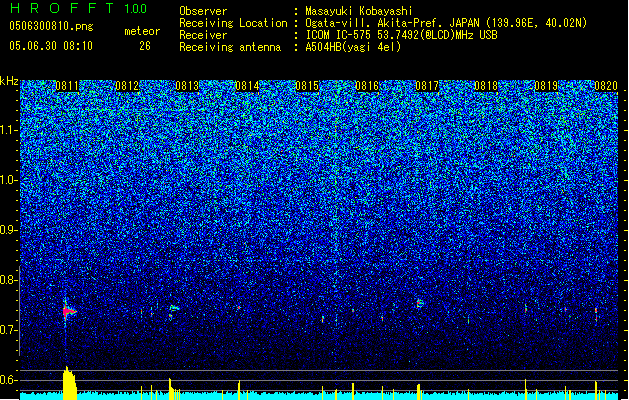Viewport: 629px width, 400px height.
Task: Click time marker 0813
Action: click(187, 86)
